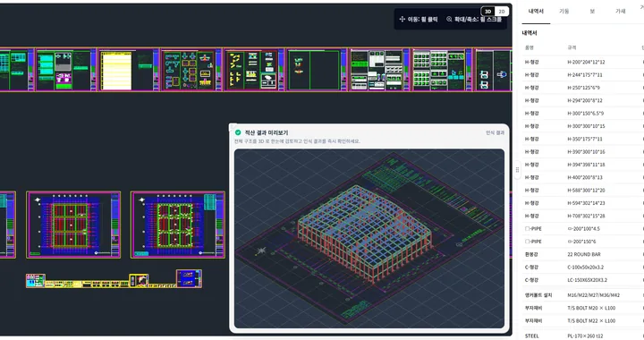Select row H-390*300*10*16
Image resolution: width=644 pixels, height=340 pixels.
(x=583, y=151)
